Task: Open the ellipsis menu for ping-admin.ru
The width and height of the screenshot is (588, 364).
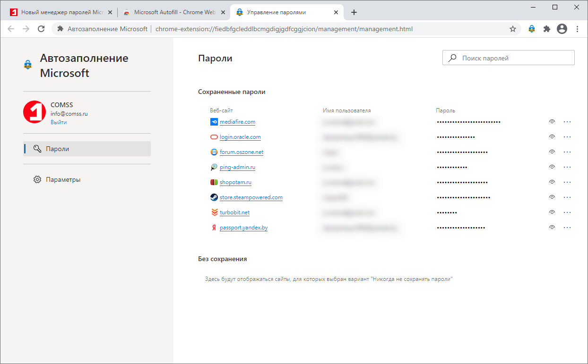Action: click(x=567, y=167)
